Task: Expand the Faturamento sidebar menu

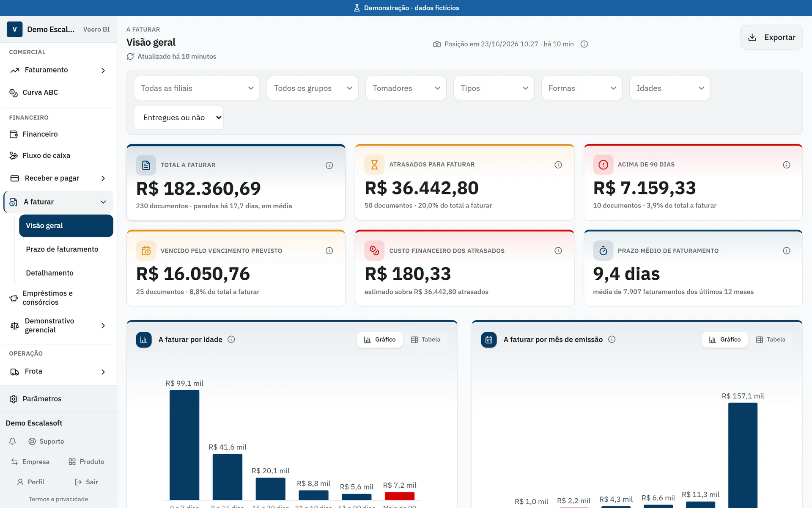Action: pyautogui.click(x=58, y=70)
